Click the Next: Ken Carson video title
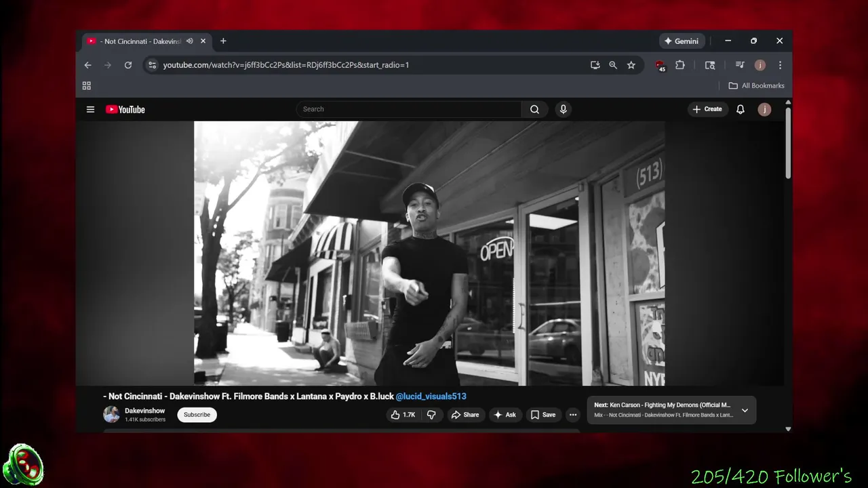The width and height of the screenshot is (868, 488). [663, 405]
